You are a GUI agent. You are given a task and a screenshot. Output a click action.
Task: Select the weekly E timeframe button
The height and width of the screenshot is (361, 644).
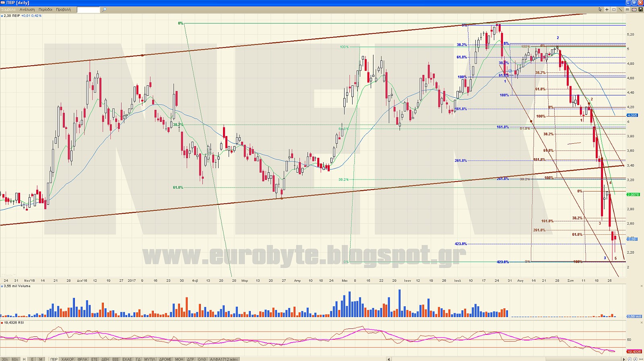pos(32,359)
